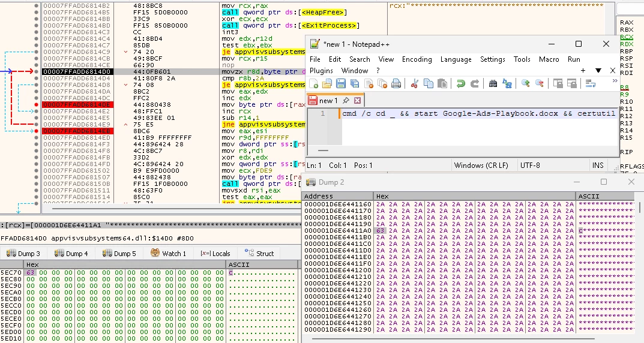Click the Redo arrow icon
The height and width of the screenshot is (343, 644).
tap(474, 84)
